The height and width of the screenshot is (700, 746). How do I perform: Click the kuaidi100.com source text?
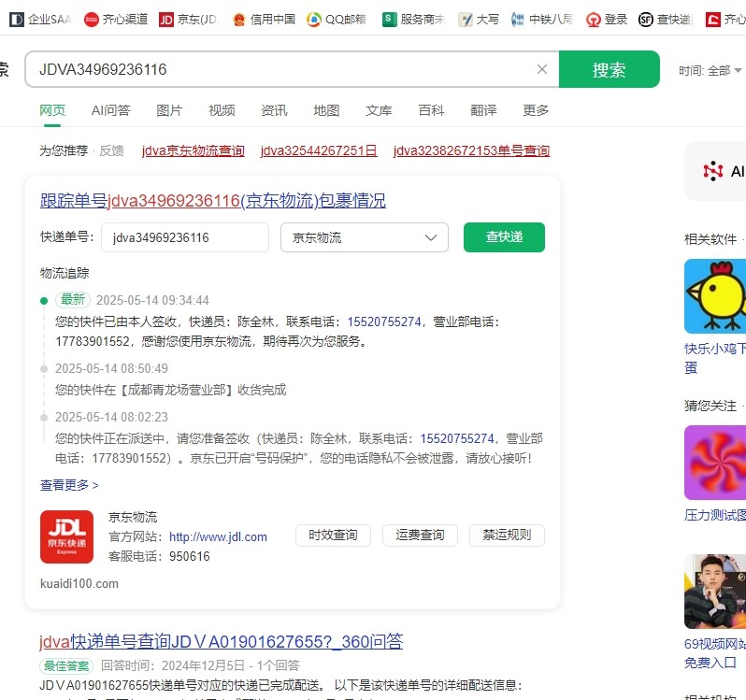(x=79, y=583)
